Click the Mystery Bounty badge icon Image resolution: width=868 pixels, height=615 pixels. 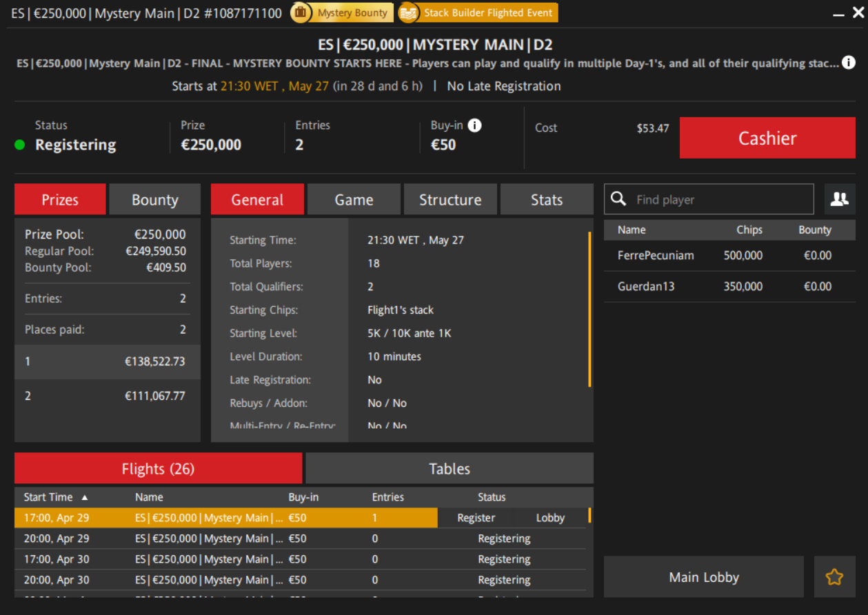pos(301,12)
